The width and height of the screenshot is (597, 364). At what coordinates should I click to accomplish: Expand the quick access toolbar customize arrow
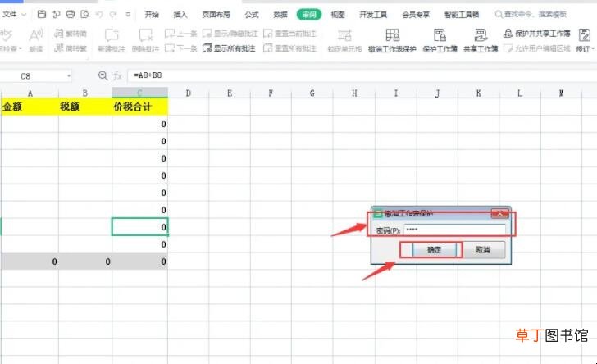click(x=128, y=15)
